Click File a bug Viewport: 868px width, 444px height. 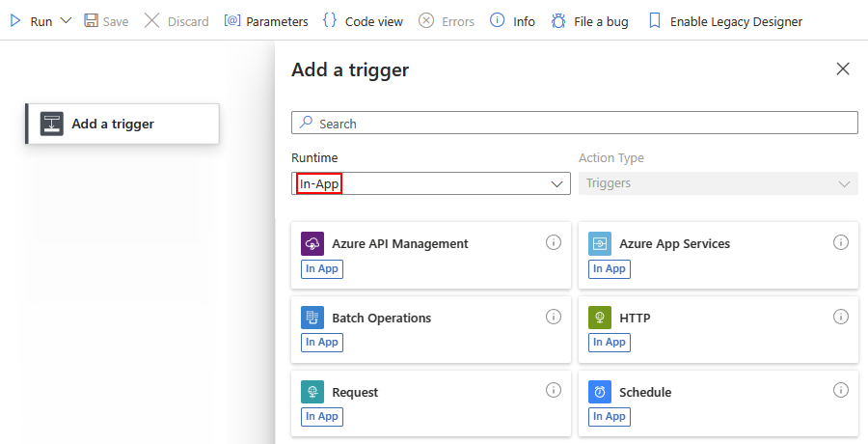point(589,21)
